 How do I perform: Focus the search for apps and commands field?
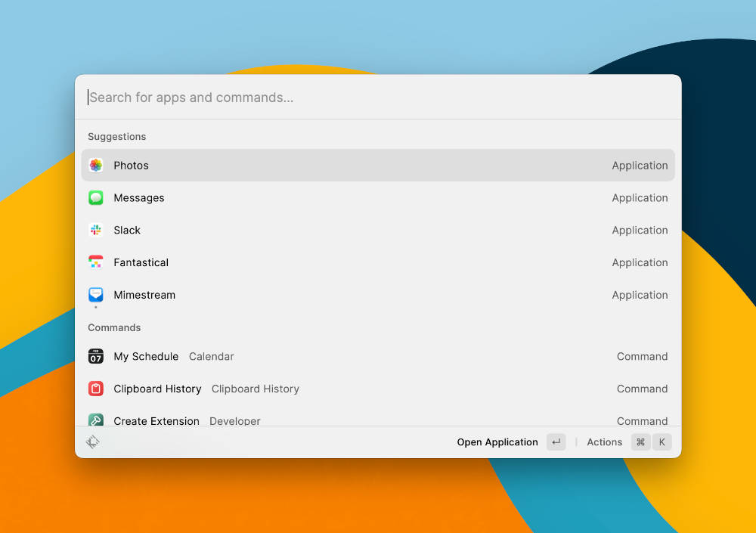pos(378,98)
